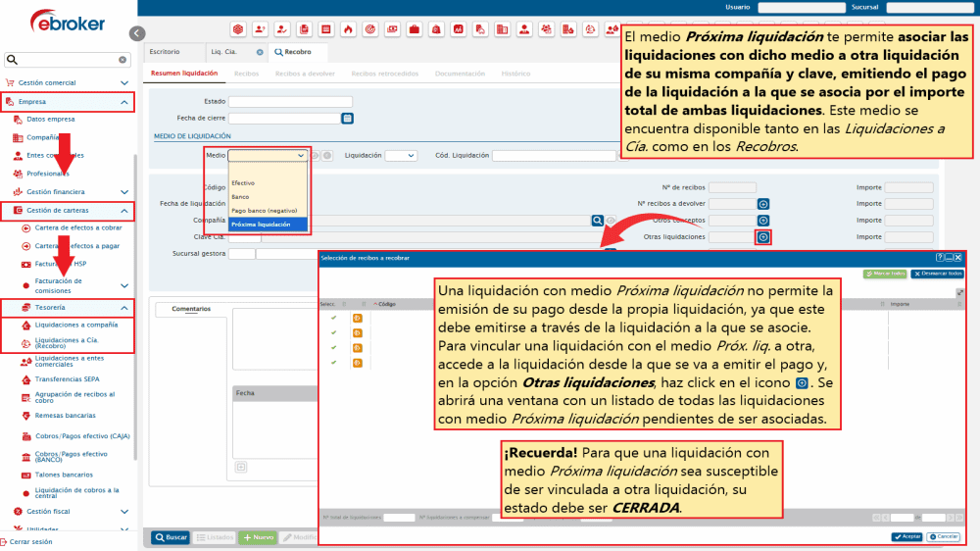Viewport: 980px width, 551px height.
Task: Open the Recibos tab
Action: pyautogui.click(x=246, y=74)
